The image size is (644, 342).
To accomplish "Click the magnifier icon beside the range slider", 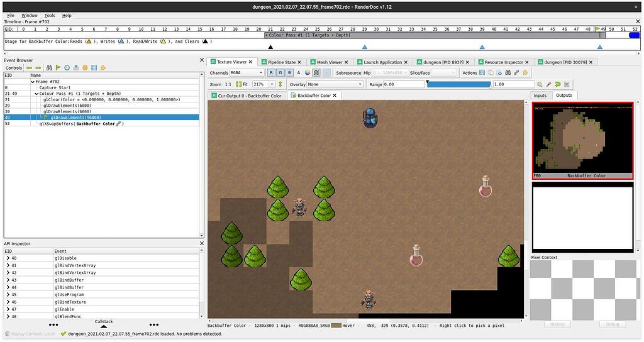I will tap(540, 84).
